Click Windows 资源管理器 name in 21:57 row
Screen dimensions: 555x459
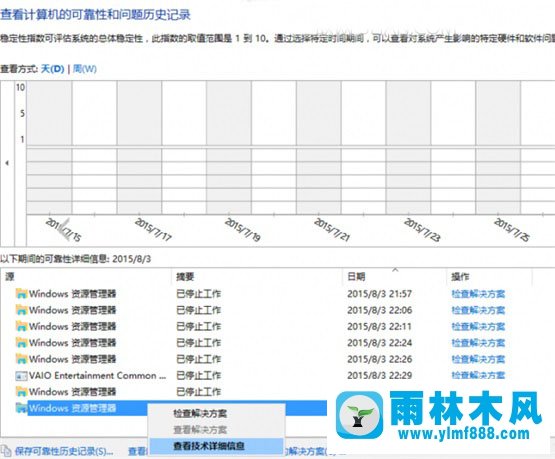[73, 294]
